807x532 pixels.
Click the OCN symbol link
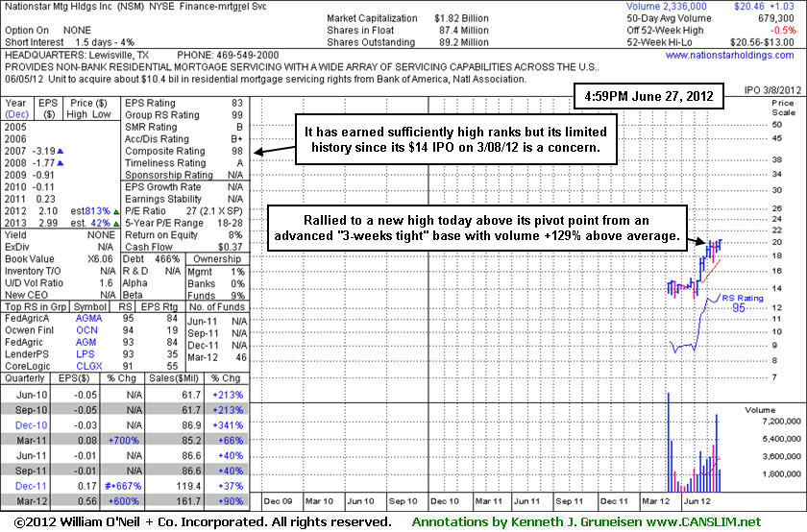(x=86, y=330)
